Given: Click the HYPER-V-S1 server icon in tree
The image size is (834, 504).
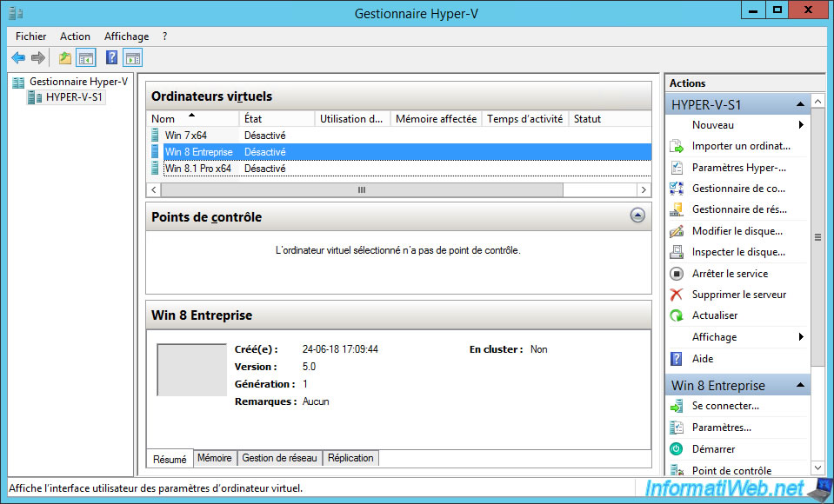Looking at the screenshot, I should 35,97.
